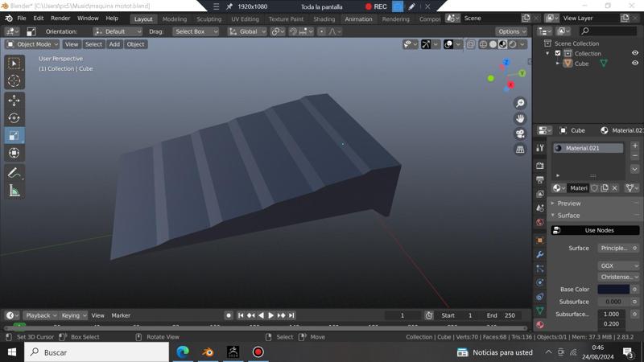644x362 pixels.
Task: Expand the Cube item in the outliner
Action: click(x=558, y=64)
